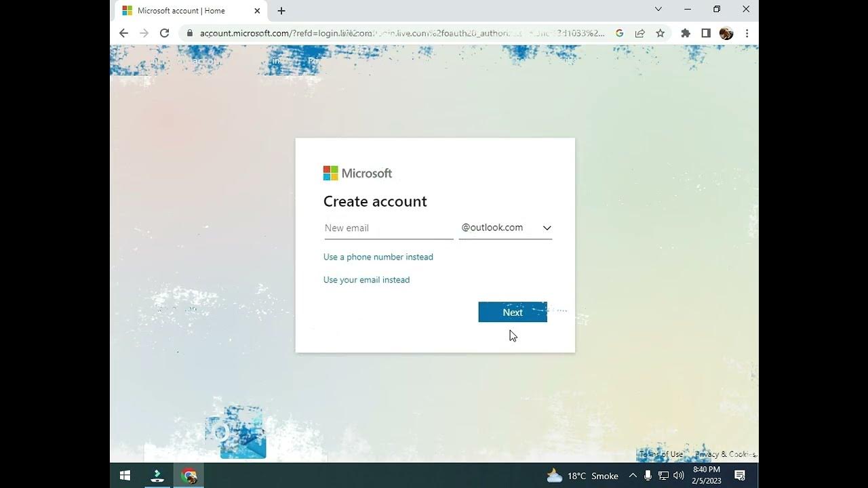The height and width of the screenshot is (488, 868).
Task: Expand the @outlook.com domain dropdown
Action: [x=505, y=228]
